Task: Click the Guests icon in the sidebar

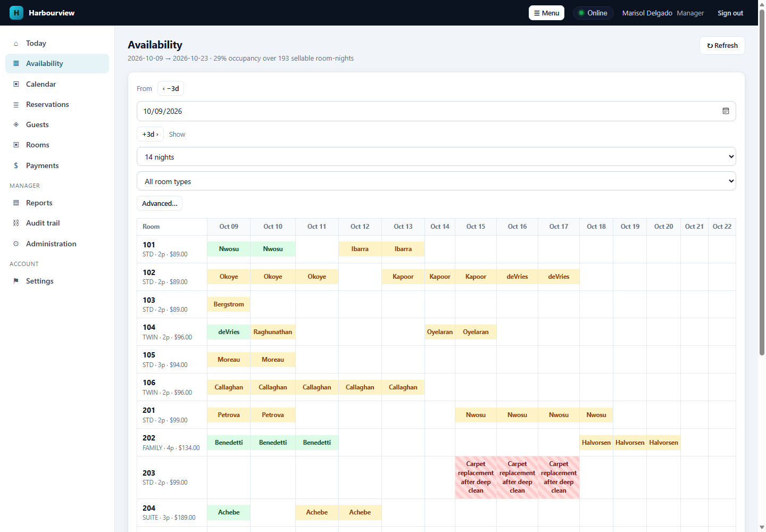Action: pos(16,124)
